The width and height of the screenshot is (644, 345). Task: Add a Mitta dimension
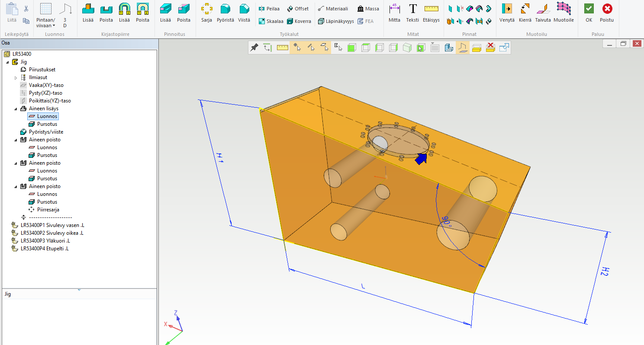click(x=394, y=13)
